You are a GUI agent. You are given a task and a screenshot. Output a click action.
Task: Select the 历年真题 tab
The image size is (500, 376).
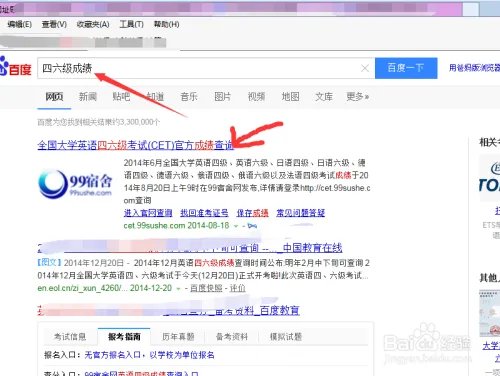178,337
